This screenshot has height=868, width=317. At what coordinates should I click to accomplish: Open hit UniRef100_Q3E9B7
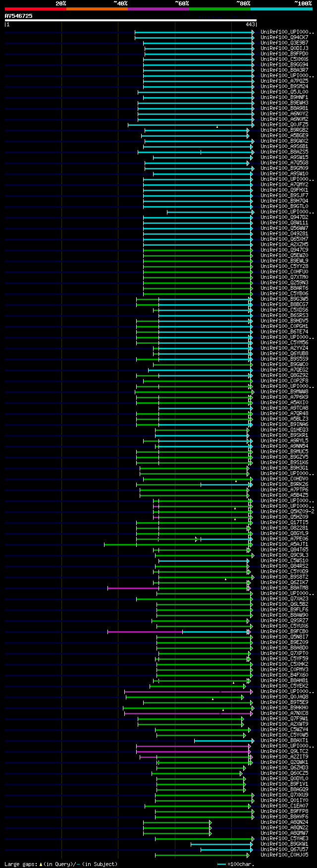point(284,43)
